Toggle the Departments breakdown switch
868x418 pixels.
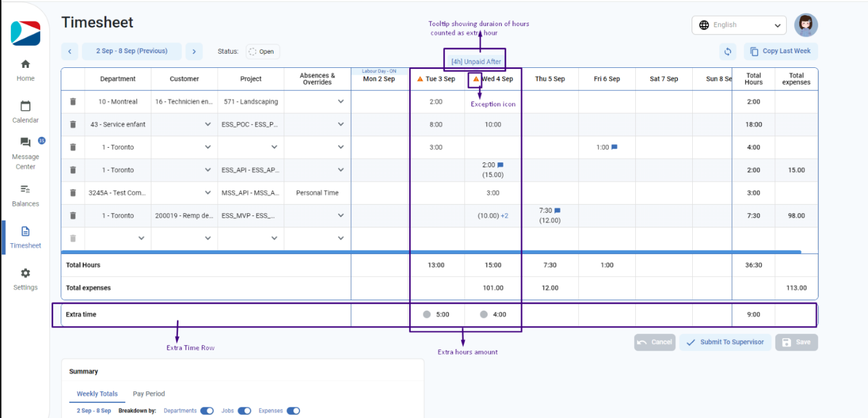(x=207, y=411)
